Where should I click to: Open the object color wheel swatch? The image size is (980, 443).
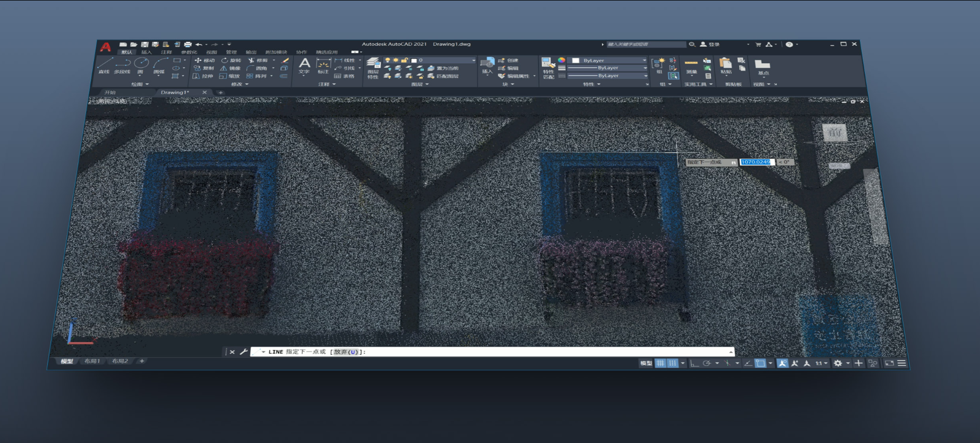[562, 60]
